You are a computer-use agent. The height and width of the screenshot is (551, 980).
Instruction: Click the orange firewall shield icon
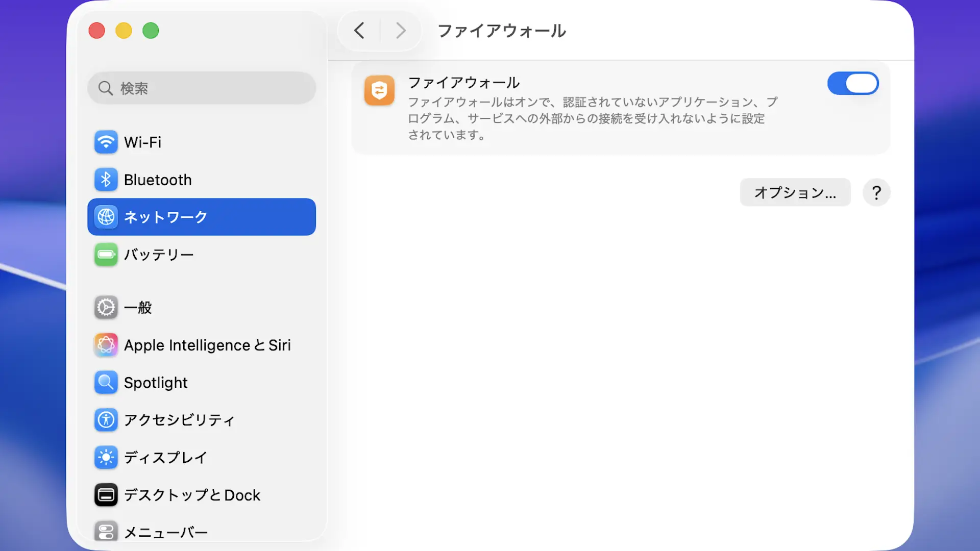click(x=379, y=91)
